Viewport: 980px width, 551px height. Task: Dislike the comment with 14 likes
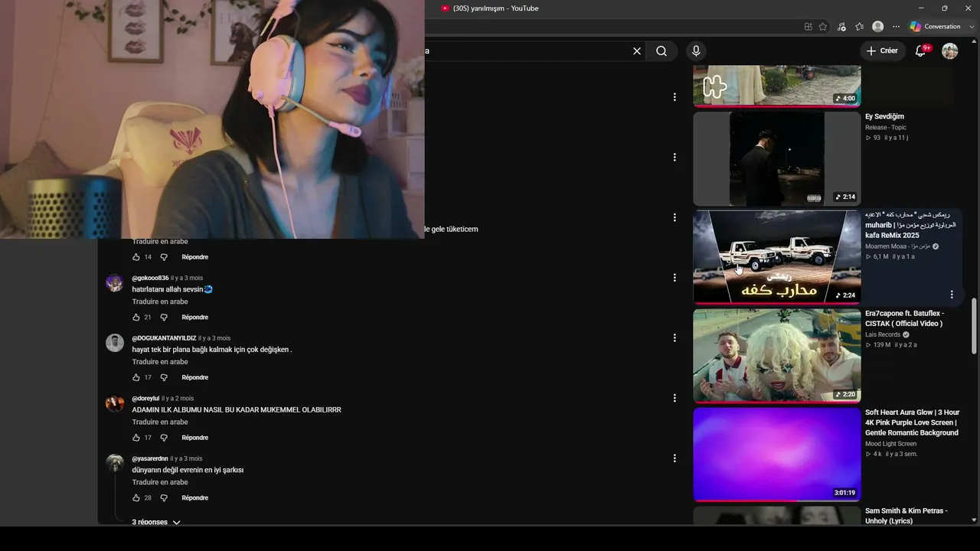[164, 257]
